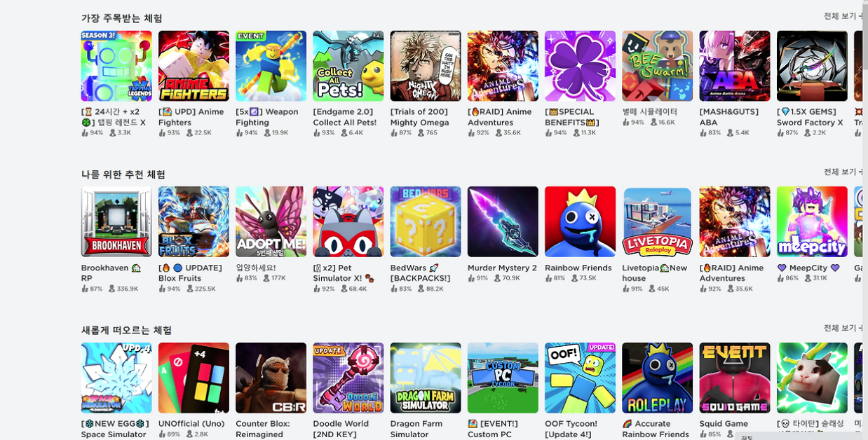The width and height of the screenshot is (868, 440).
Task: Open the Doodle World UPDATE thumbnail
Action: pos(348,378)
